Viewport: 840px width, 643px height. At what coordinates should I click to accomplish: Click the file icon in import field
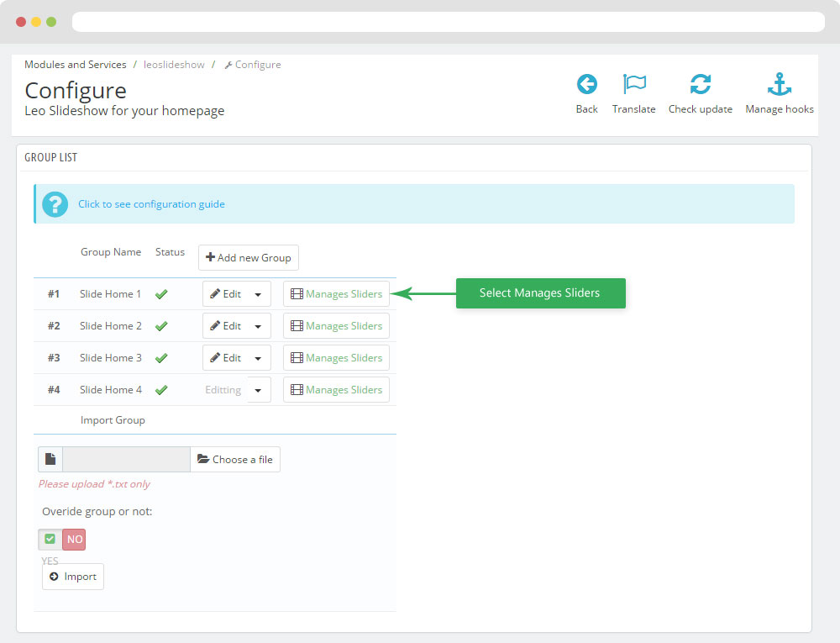(x=50, y=459)
